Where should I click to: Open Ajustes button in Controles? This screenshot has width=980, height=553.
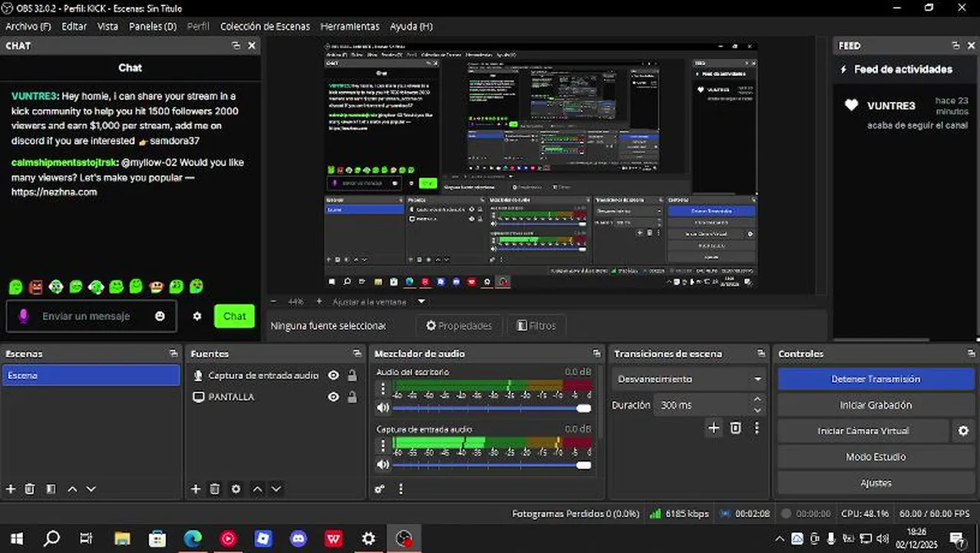(876, 483)
